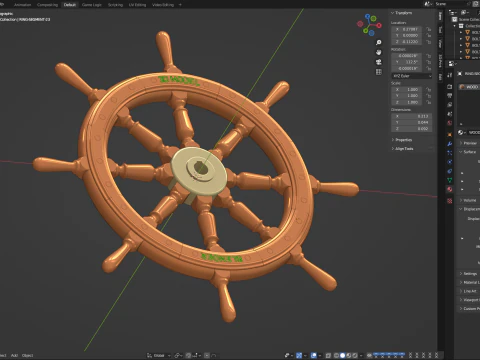Viewport: 480px width, 360px height.
Task: Expand the Align Tools panel
Action: [402, 149]
